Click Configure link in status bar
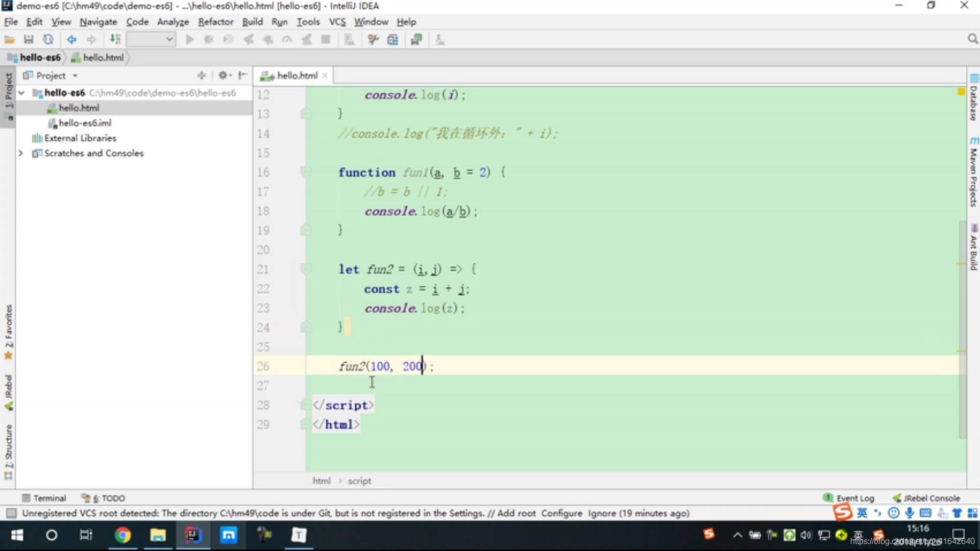Screen dimensions: 980x551 click(561, 513)
